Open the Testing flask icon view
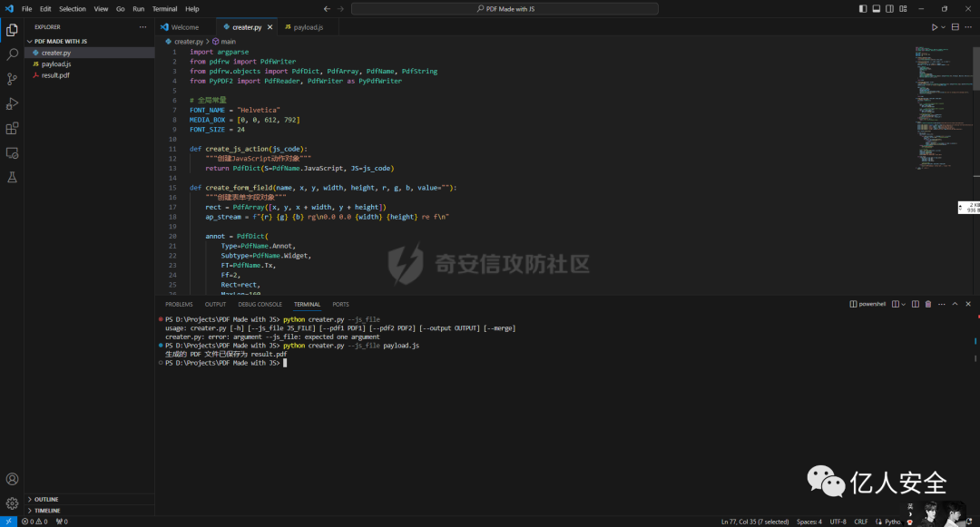980x527 pixels. click(12, 178)
